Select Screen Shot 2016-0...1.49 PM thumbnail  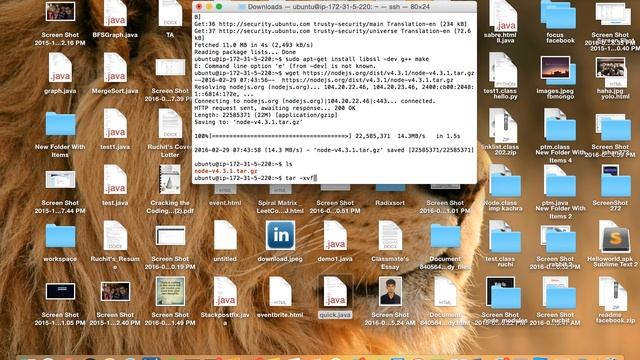point(170,292)
